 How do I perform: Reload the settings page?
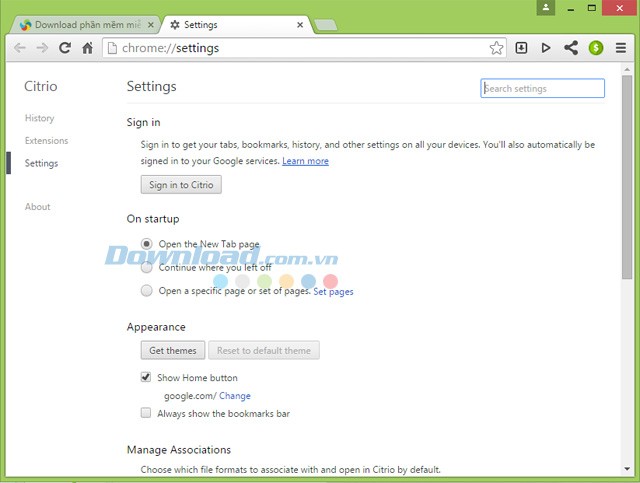click(x=65, y=47)
